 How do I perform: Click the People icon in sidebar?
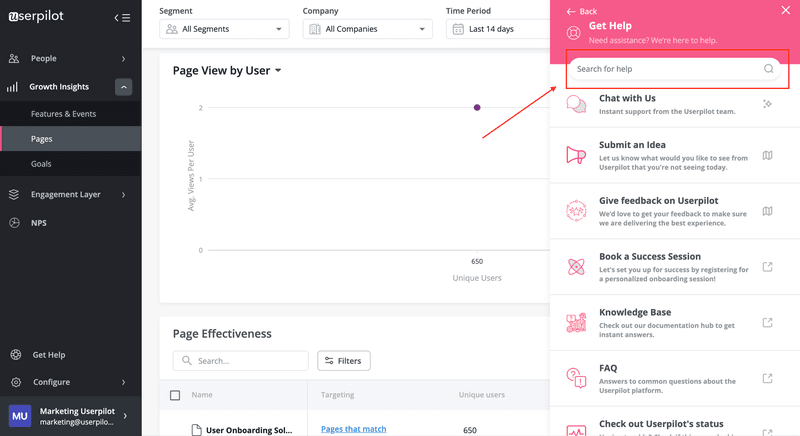[x=14, y=59]
